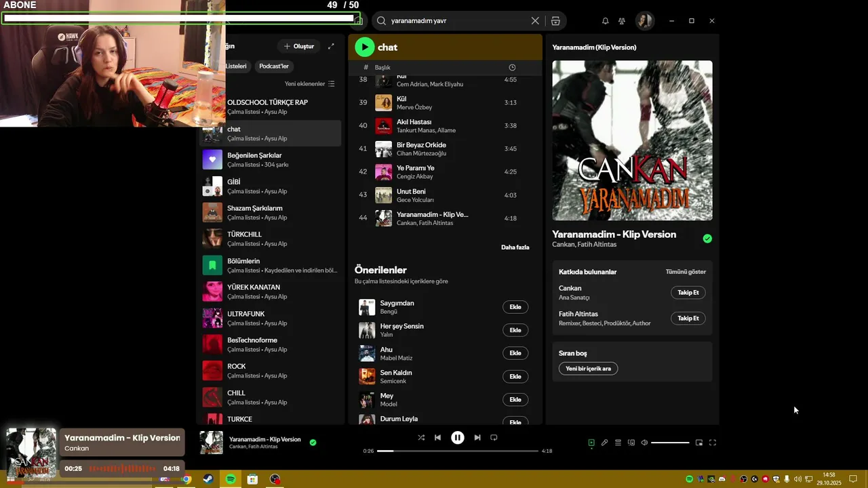Adjust the Spotify volume slider
Image resolution: width=868 pixels, height=488 pixels.
coord(670,443)
